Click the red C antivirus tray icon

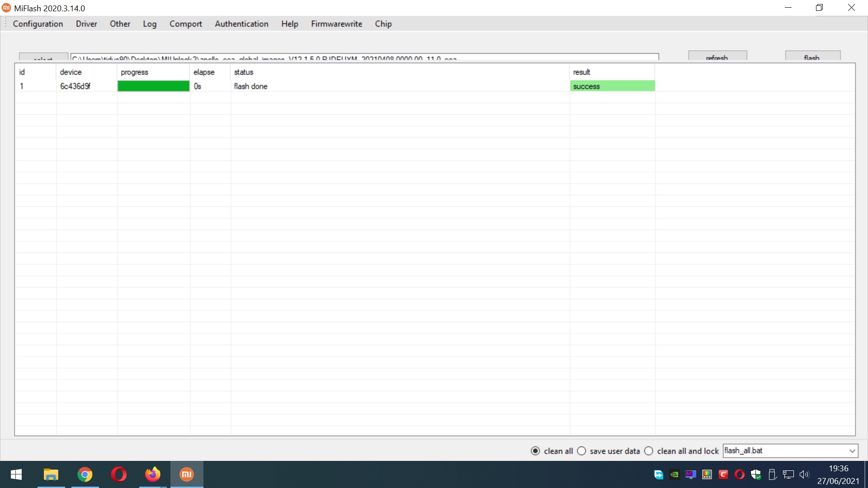[723, 474]
